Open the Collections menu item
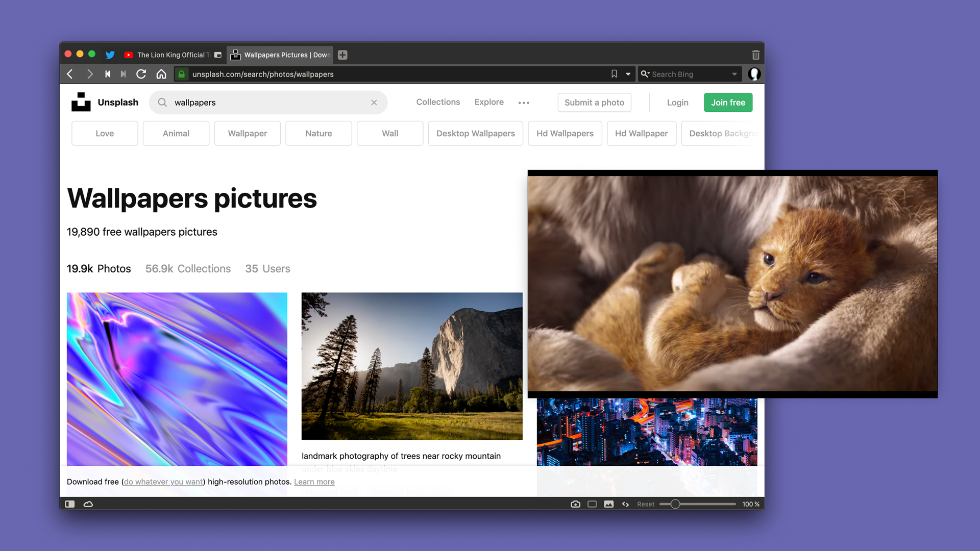980x551 pixels. click(438, 102)
